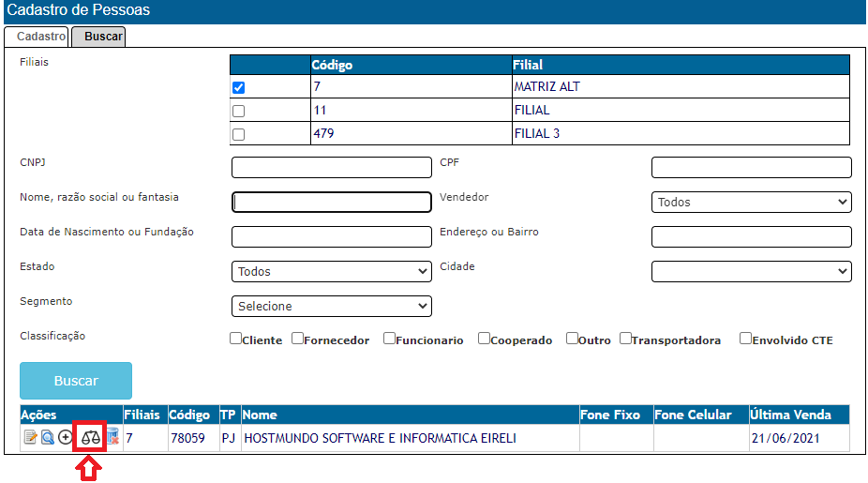Click the Nome, razão social ou fantasia field
This screenshot has width=868, height=483.
coord(332,203)
